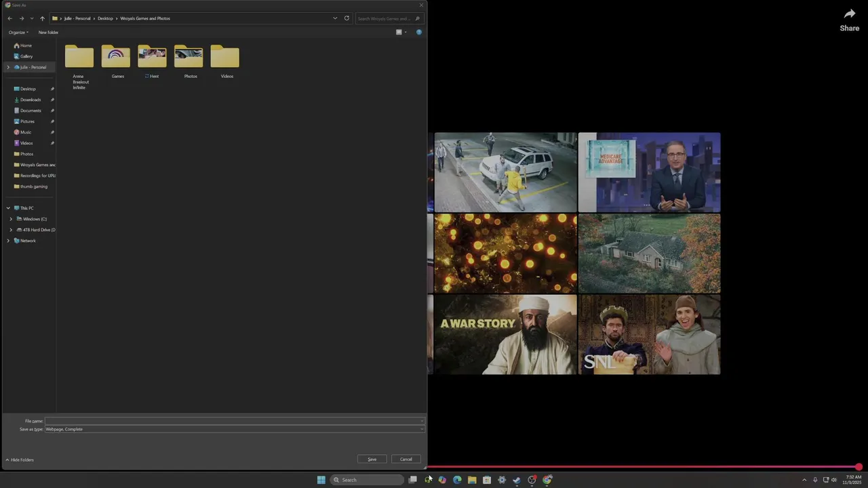Open the aerial autumn house video thumbnail
The image size is (868, 488).
point(649,253)
